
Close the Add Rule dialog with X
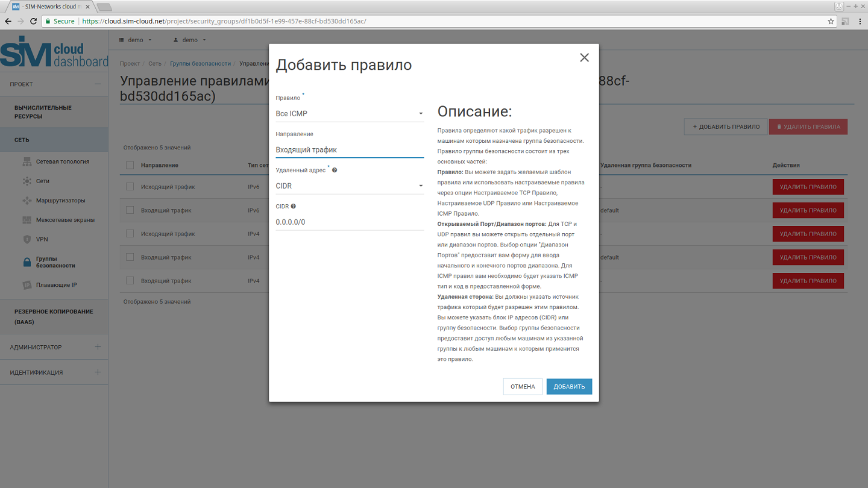pyautogui.click(x=584, y=58)
